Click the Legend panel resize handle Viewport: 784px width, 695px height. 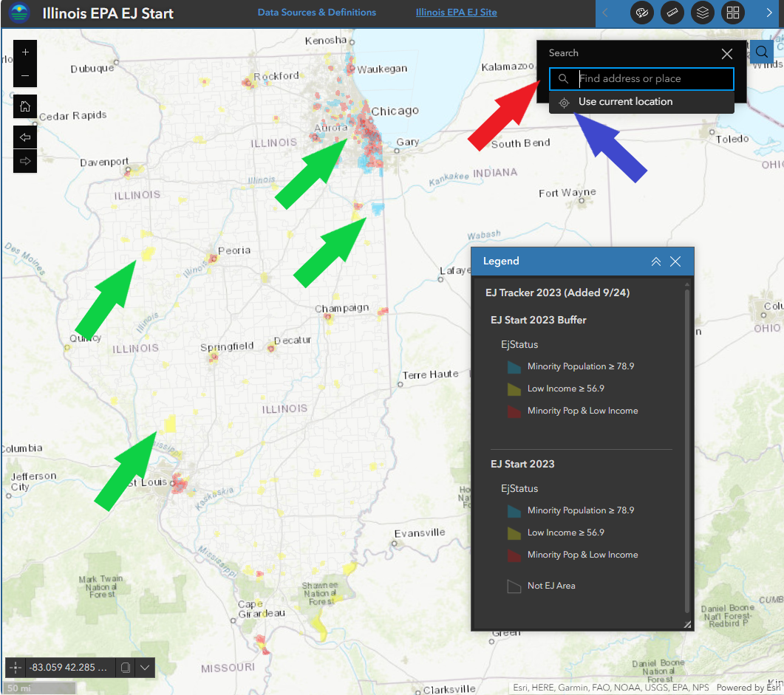pyautogui.click(x=687, y=624)
